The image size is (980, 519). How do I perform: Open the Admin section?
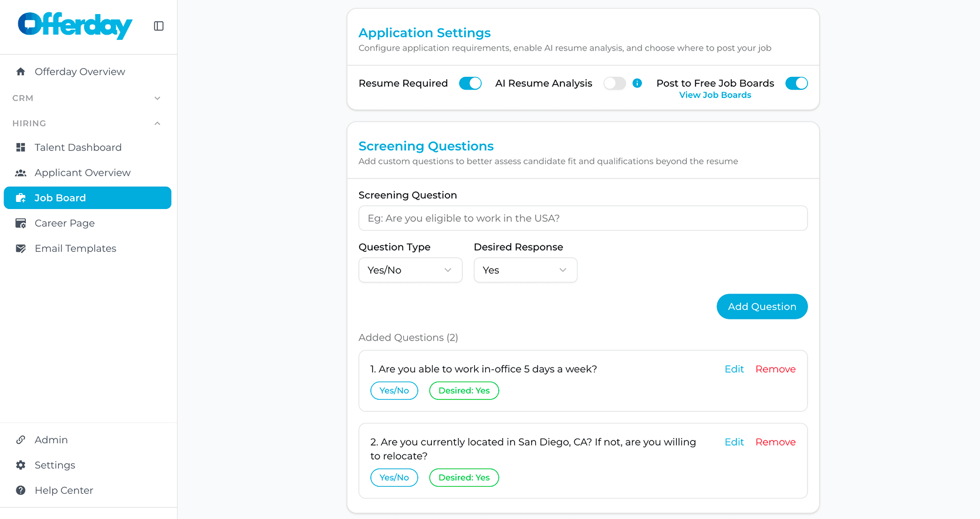coord(87,440)
